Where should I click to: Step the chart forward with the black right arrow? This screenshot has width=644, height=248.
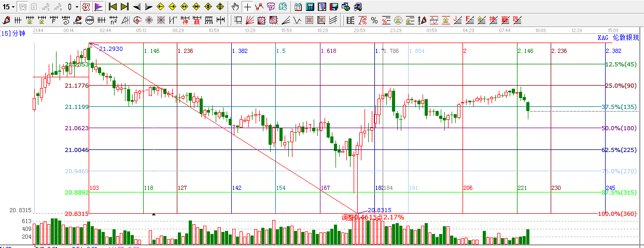149,7
